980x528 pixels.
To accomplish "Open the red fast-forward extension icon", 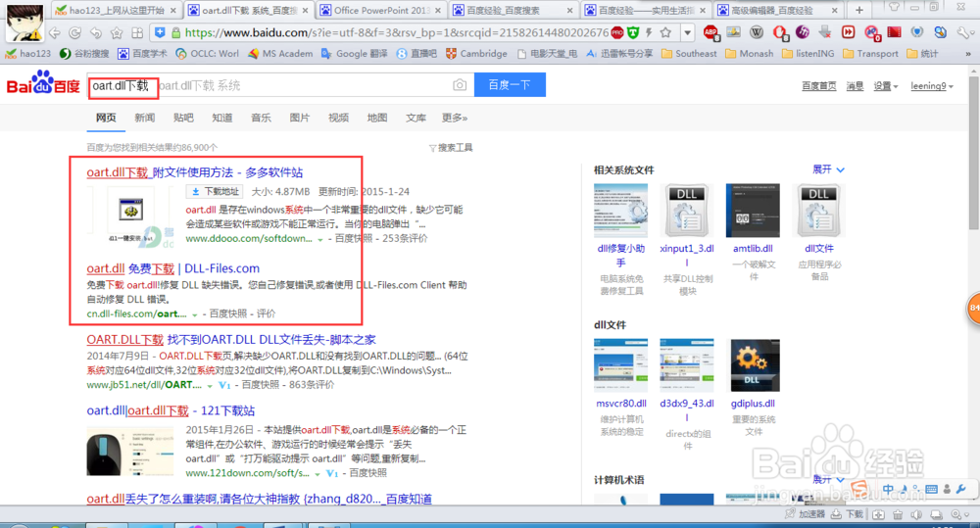I will point(848,32).
